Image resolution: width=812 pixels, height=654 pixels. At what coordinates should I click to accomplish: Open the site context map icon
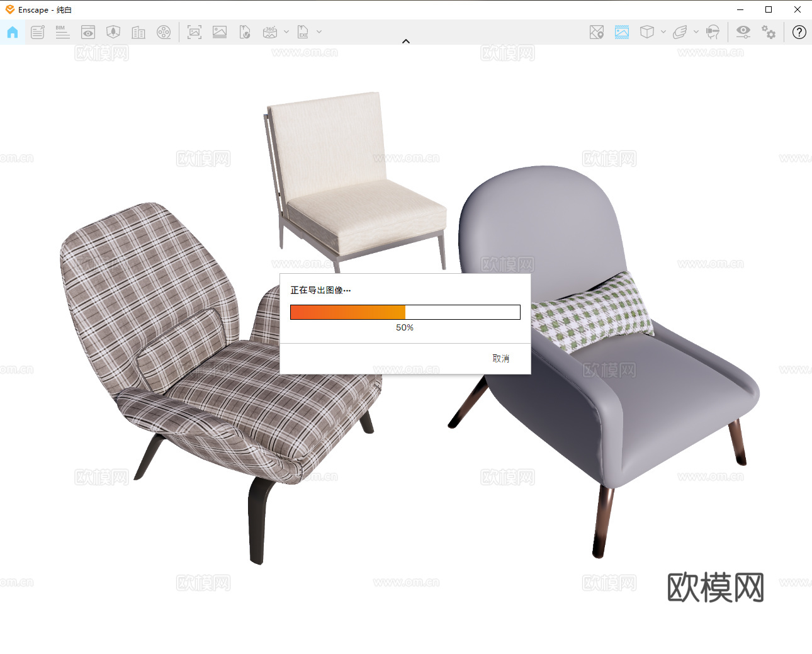pos(113,32)
